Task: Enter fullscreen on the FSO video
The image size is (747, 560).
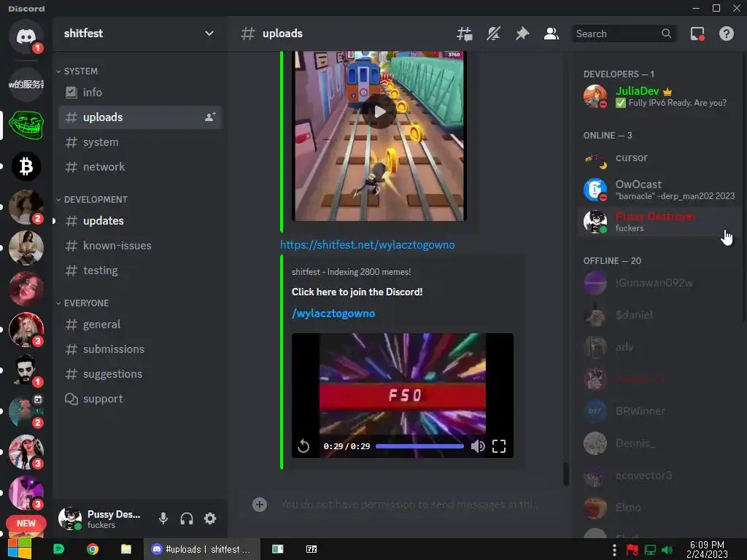Action: click(x=499, y=446)
